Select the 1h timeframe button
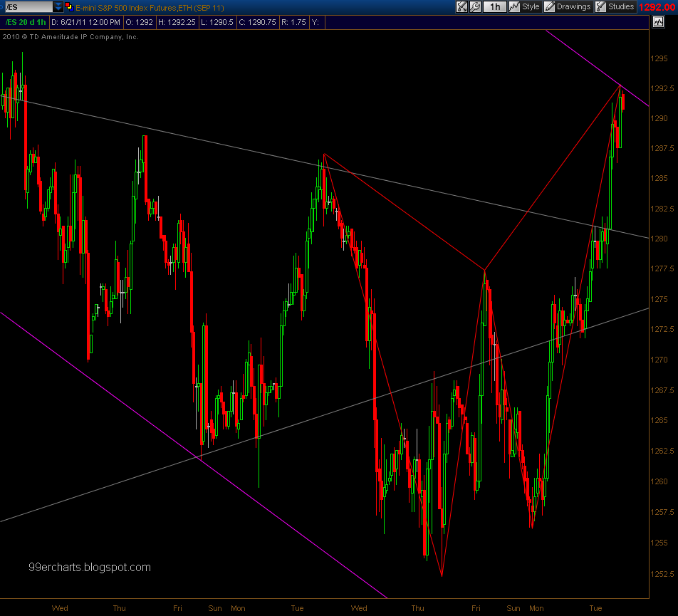This screenshot has width=678, height=616. 494,6
